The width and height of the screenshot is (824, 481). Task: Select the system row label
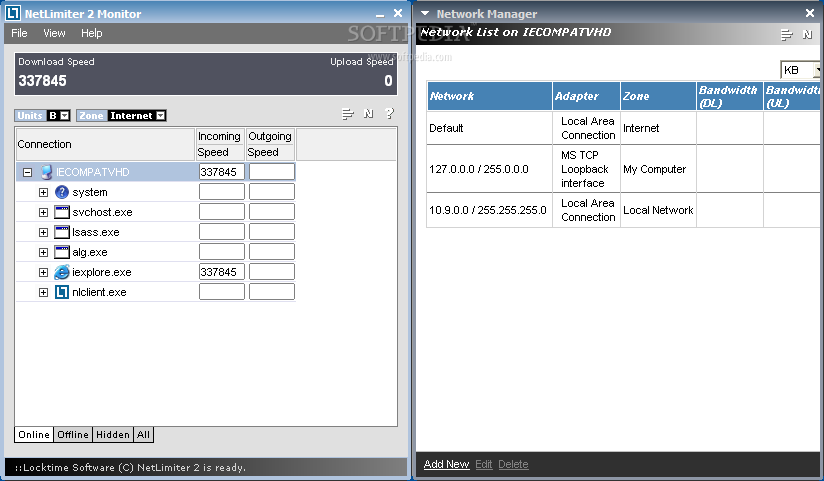coord(90,192)
